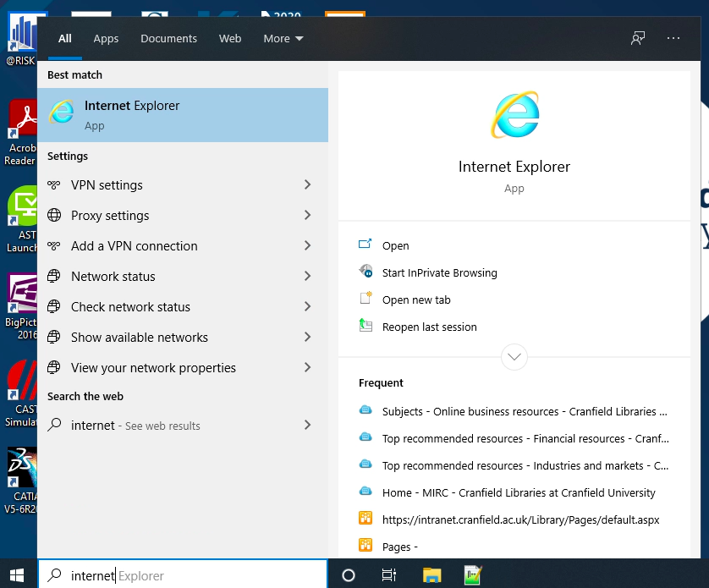The image size is (709, 588).
Task: Open Task View from the taskbar
Action: [389, 575]
